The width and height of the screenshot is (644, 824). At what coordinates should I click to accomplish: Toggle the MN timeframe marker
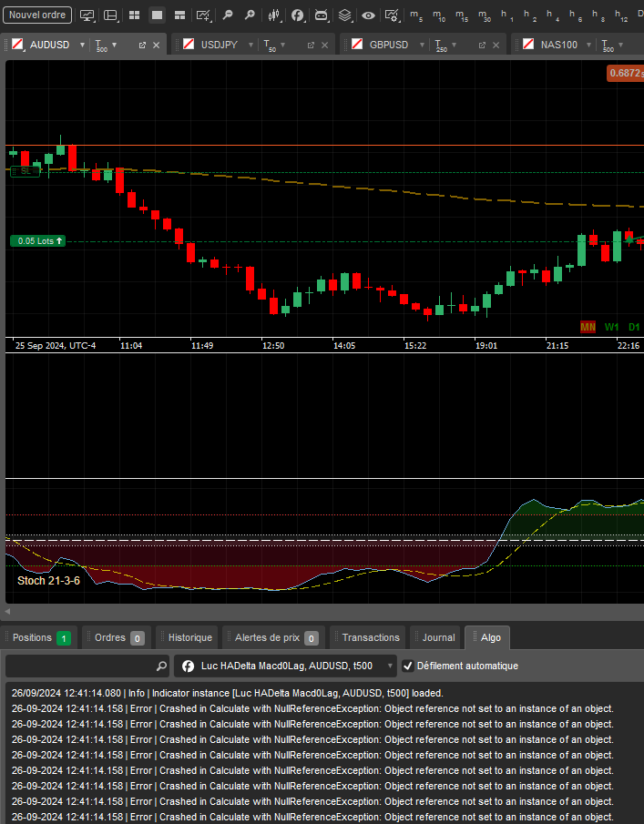588,327
